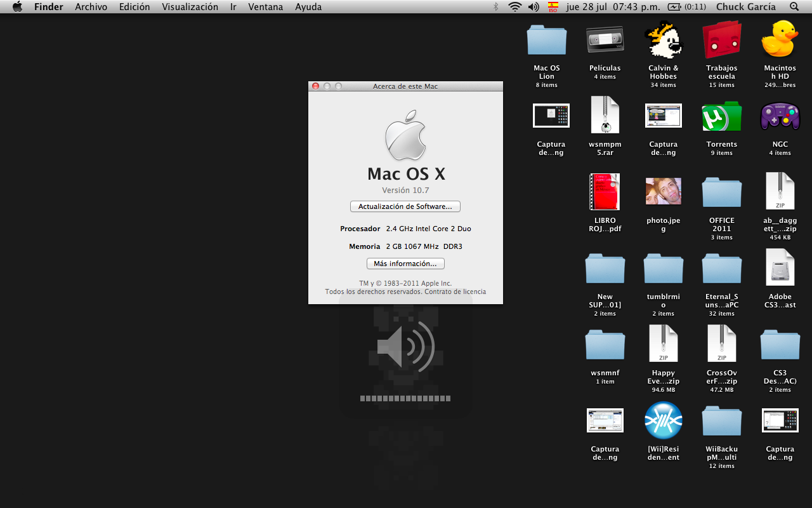Open the Apple menu

click(17, 7)
